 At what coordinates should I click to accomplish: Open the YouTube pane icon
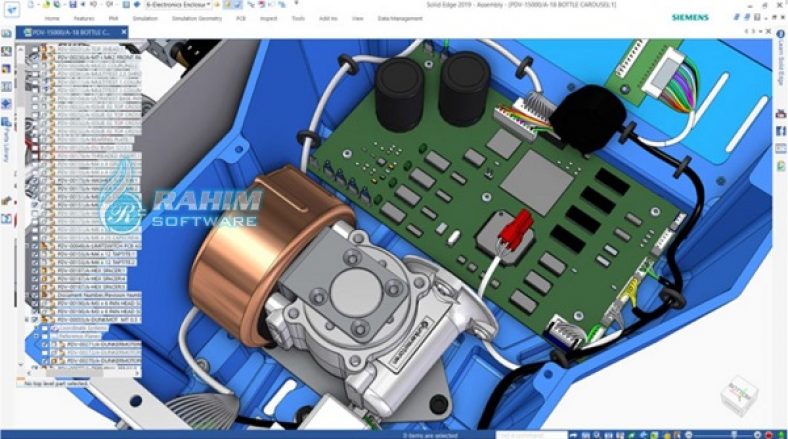tap(780, 115)
